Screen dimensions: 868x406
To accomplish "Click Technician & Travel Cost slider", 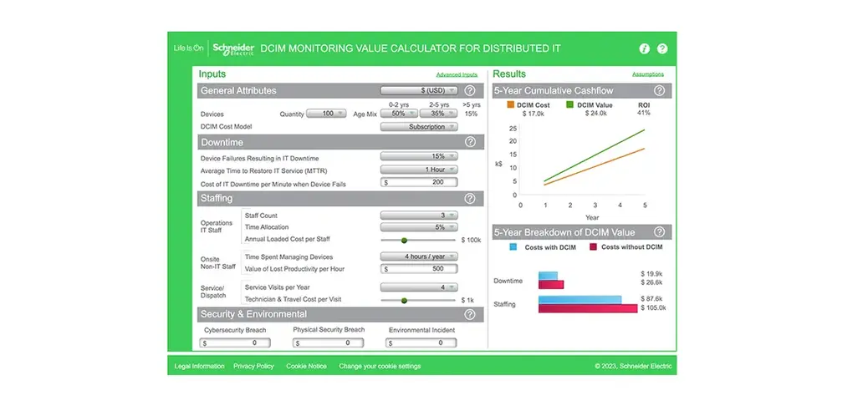I will [418, 301].
